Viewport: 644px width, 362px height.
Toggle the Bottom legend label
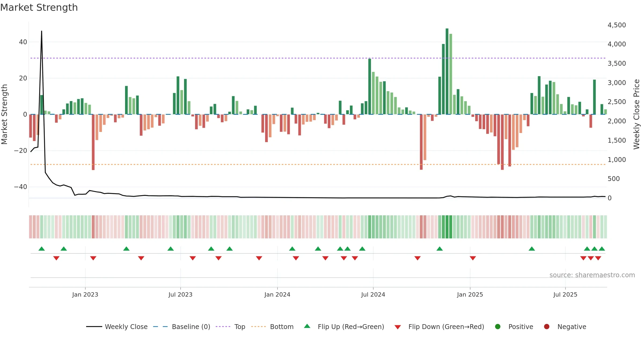[282, 327]
